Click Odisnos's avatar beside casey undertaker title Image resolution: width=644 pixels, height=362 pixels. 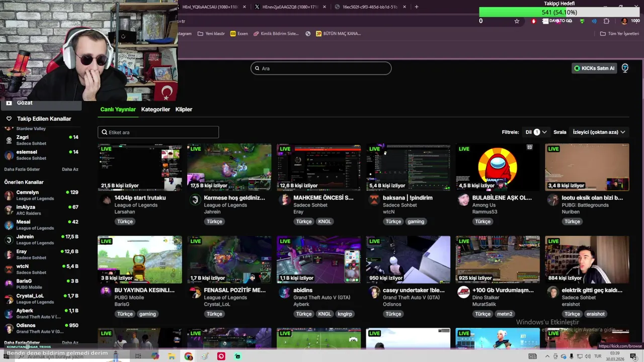point(374,292)
